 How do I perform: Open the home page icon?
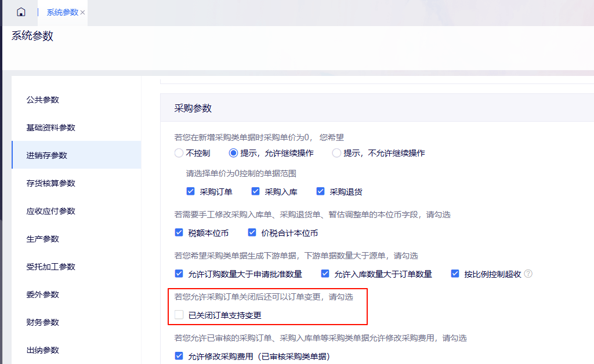pyautogui.click(x=21, y=12)
